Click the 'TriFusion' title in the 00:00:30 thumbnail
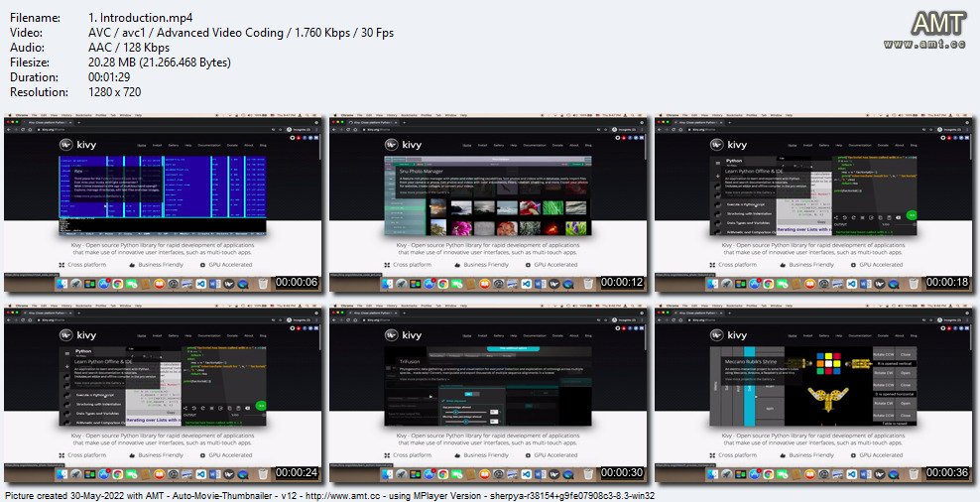Viewport: 980px width, 502px height. tap(410, 361)
